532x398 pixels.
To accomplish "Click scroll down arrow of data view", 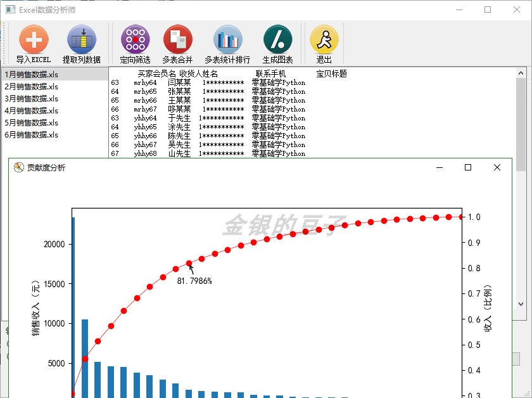I will pos(521,304).
